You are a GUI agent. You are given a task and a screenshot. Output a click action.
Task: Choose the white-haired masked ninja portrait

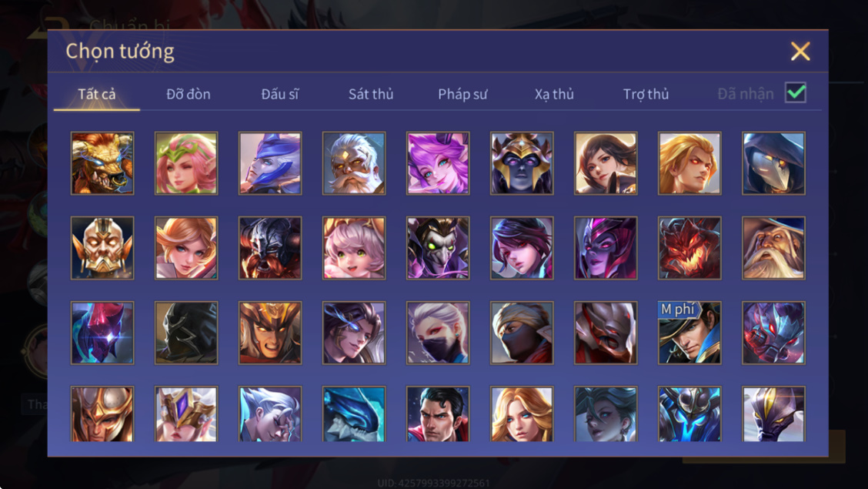(438, 333)
